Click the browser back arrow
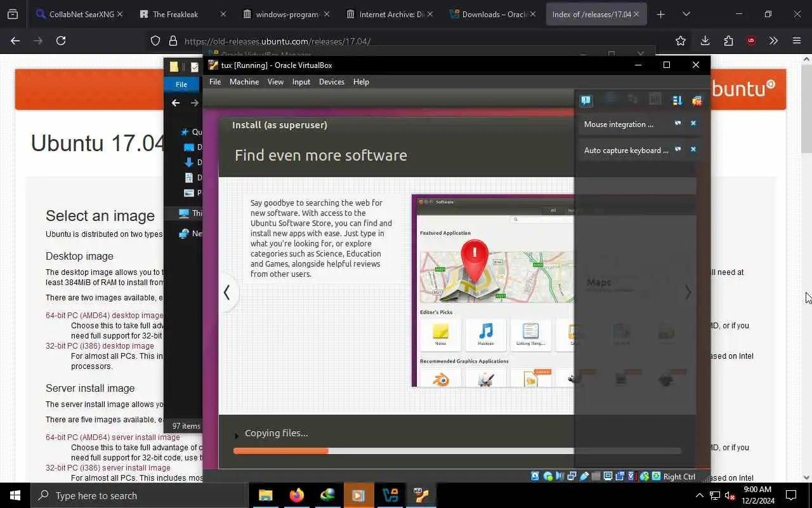The height and width of the screenshot is (508, 812). pyautogui.click(x=15, y=41)
